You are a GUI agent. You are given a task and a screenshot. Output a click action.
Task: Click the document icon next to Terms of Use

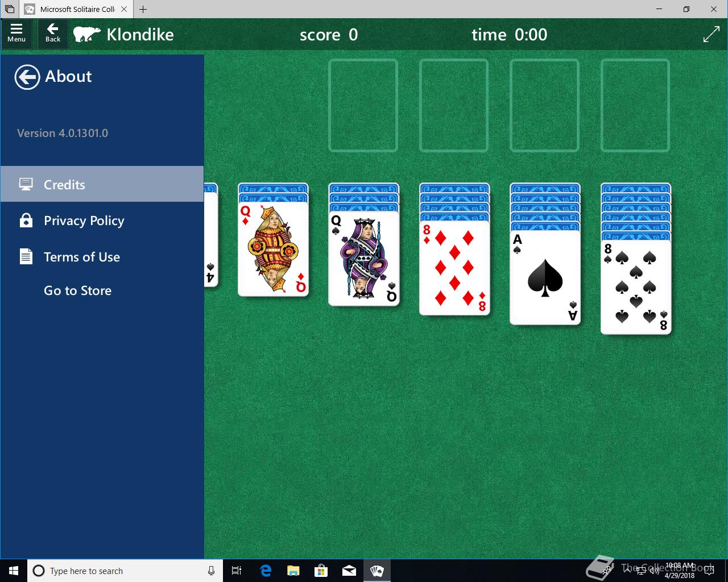[26, 256]
